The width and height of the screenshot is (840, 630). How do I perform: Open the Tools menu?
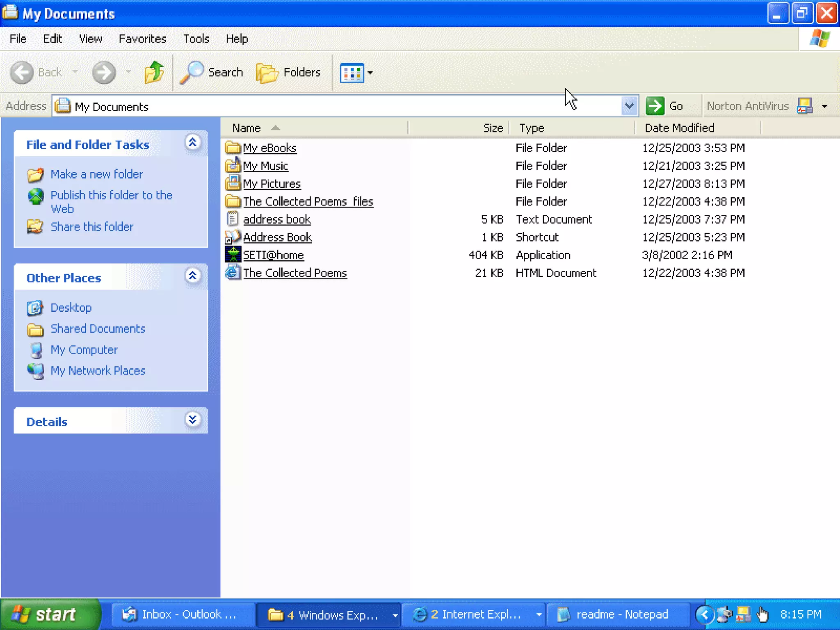[196, 39]
